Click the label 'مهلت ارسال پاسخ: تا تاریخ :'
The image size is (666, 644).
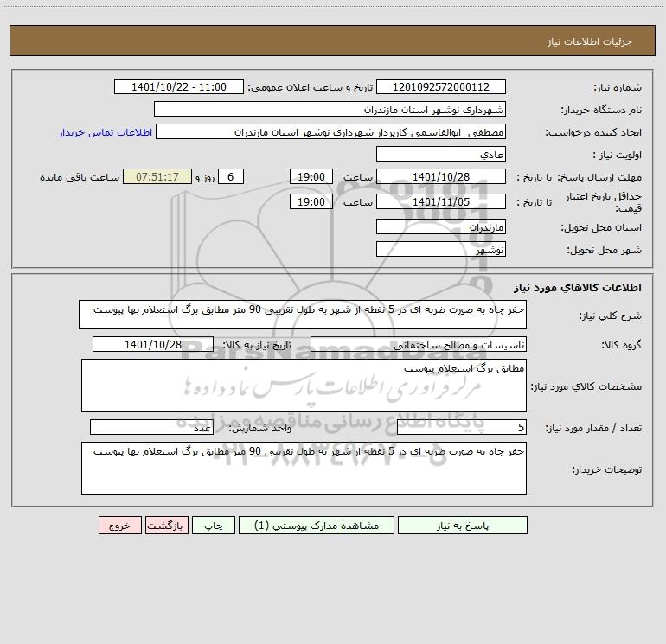[579, 177]
